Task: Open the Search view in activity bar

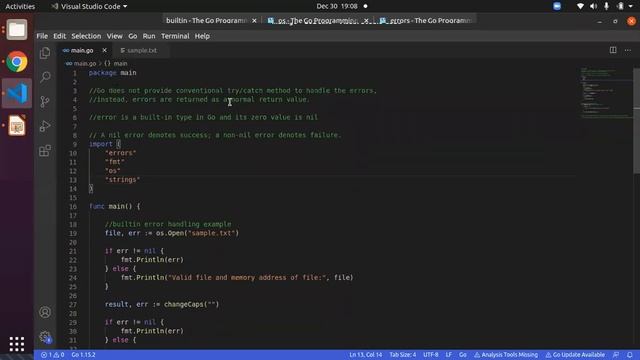Action: [x=45, y=77]
